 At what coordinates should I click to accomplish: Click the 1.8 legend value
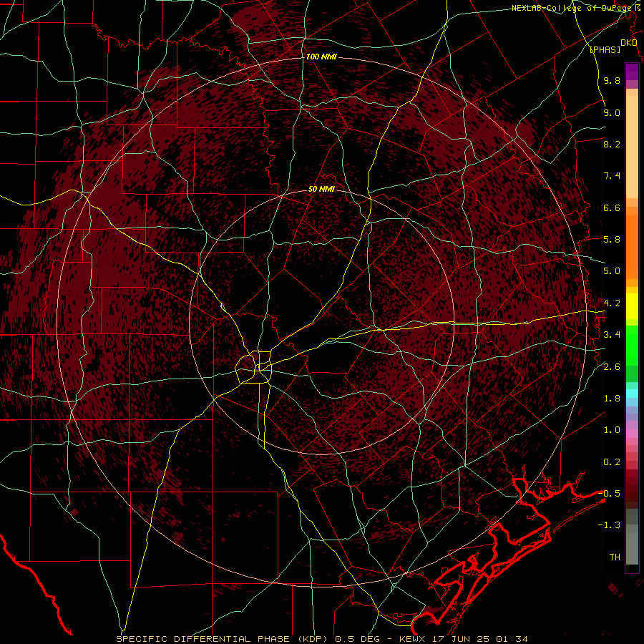(x=612, y=399)
